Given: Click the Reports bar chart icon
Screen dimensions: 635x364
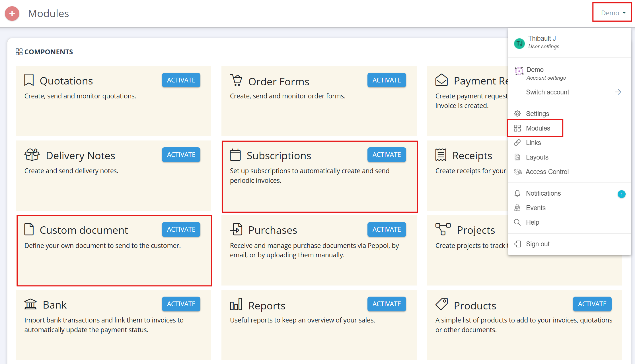Looking at the screenshot, I should tap(236, 304).
